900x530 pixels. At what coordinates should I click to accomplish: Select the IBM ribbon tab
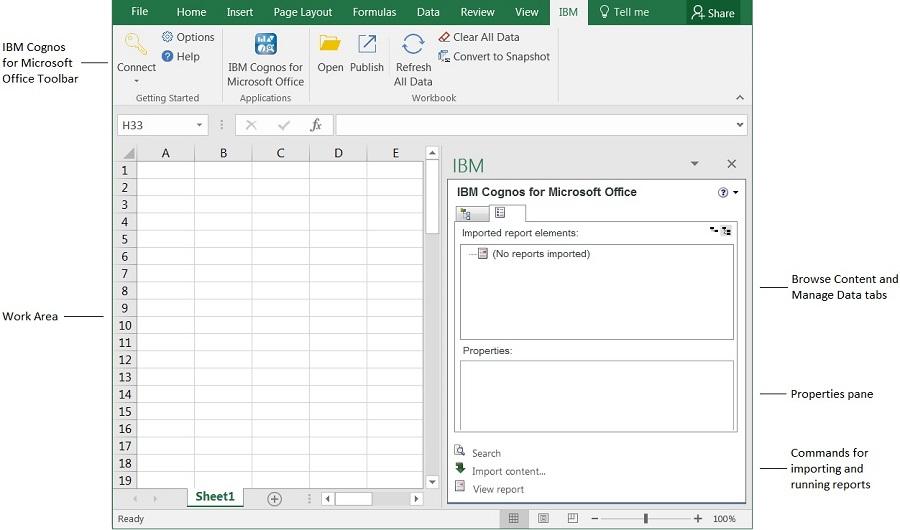(x=568, y=12)
